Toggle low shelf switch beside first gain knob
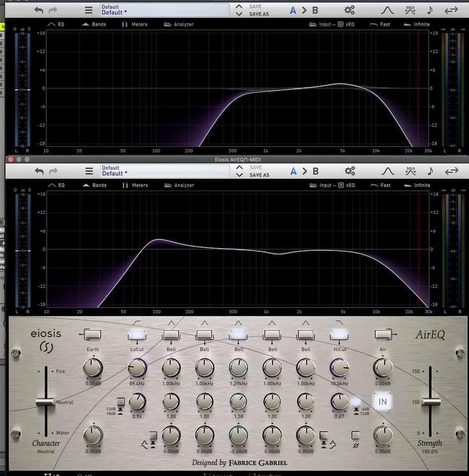 click(153, 436)
